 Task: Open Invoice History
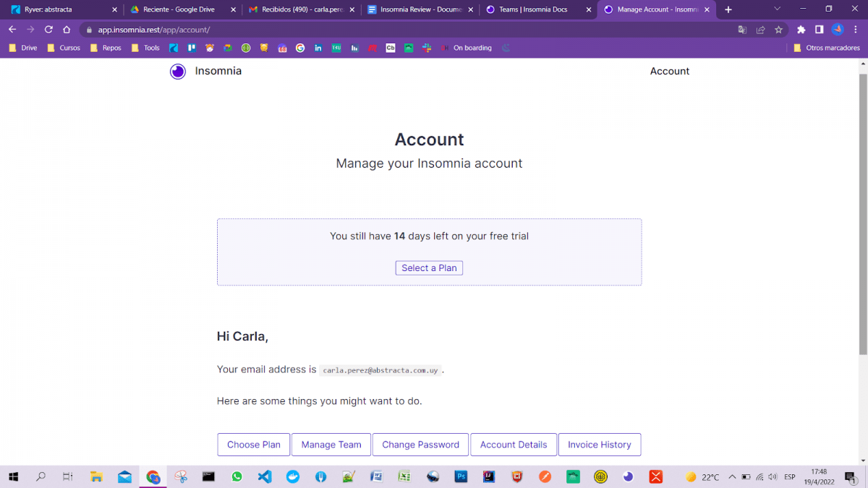click(599, 445)
